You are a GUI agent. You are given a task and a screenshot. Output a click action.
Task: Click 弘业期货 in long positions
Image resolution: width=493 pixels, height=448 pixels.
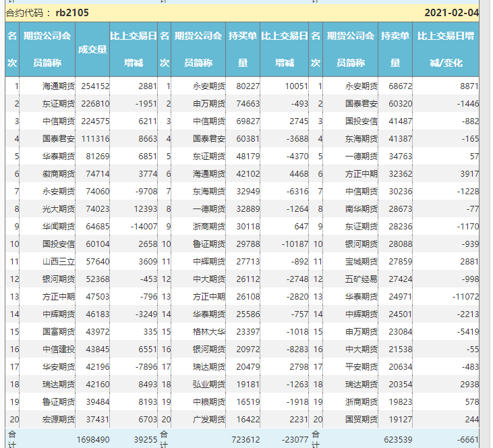pos(209,385)
